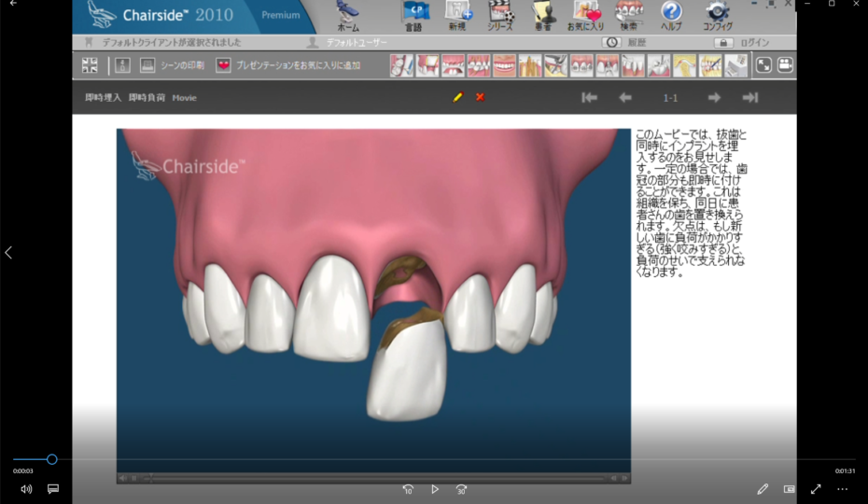The image size is (868, 504).
Task: Go to next slide arrow
Action: tap(714, 97)
